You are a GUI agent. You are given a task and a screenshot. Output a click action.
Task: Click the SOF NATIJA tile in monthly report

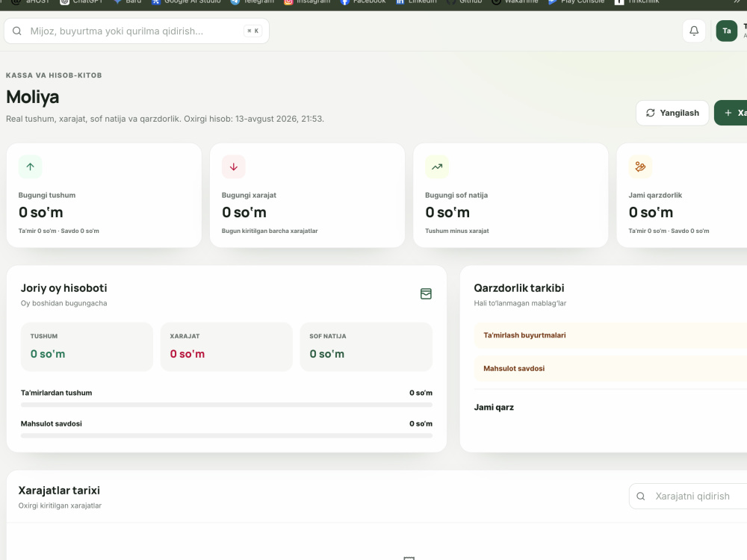(366, 346)
